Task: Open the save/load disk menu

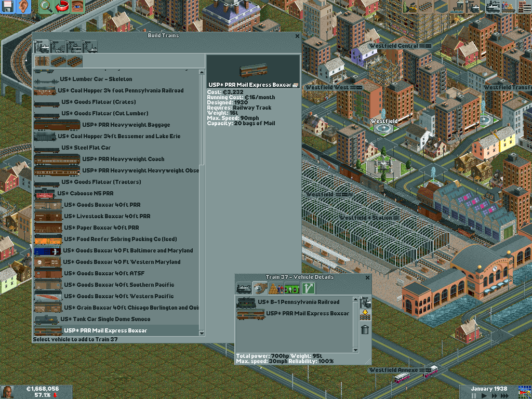Action: [7, 6]
